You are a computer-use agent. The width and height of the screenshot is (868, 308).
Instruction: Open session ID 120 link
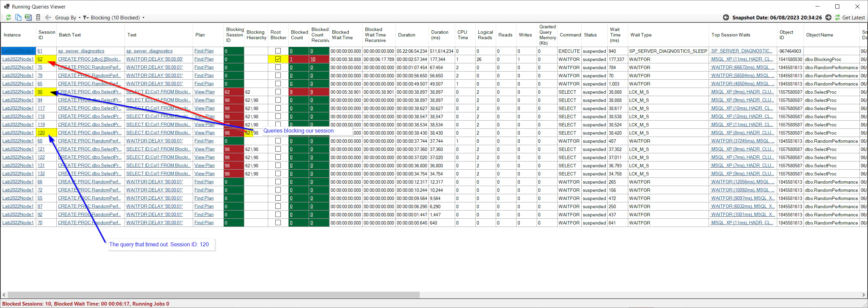click(41, 133)
